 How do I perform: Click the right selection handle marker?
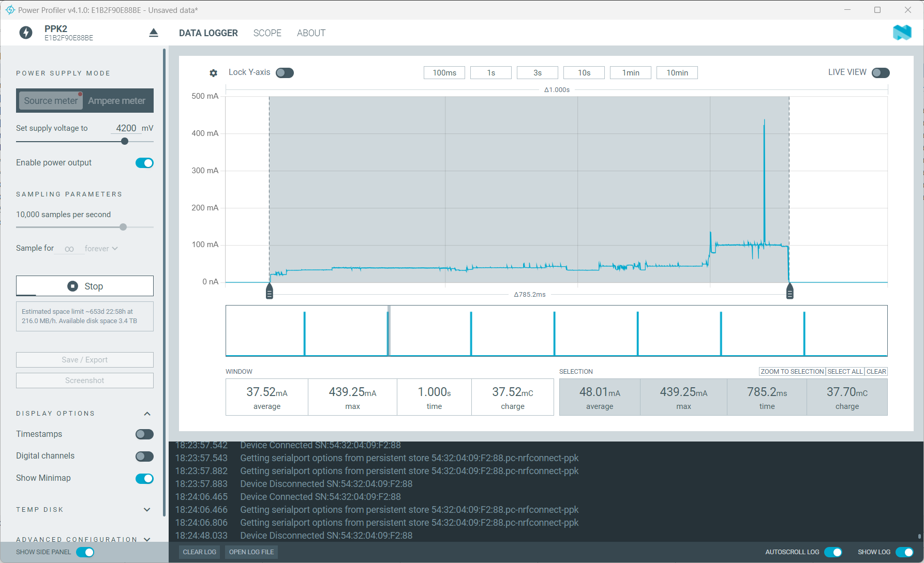(x=789, y=292)
